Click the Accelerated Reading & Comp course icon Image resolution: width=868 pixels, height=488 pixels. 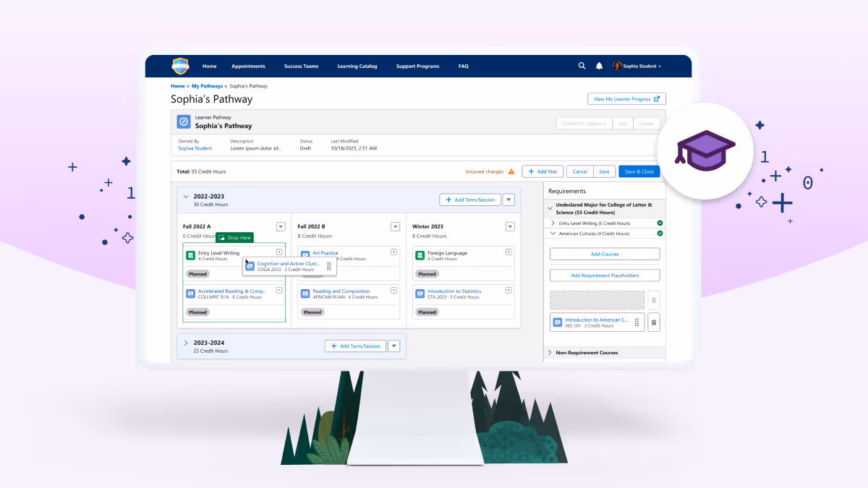tap(191, 294)
